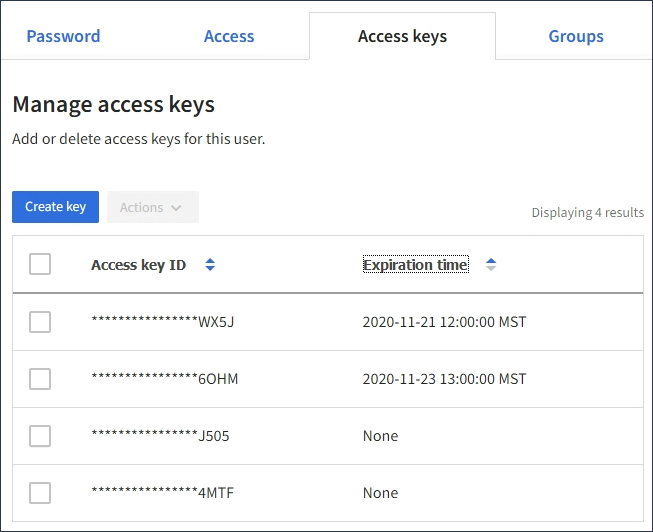Select all keys with header checkbox
This screenshot has height=532, width=653.
40,264
